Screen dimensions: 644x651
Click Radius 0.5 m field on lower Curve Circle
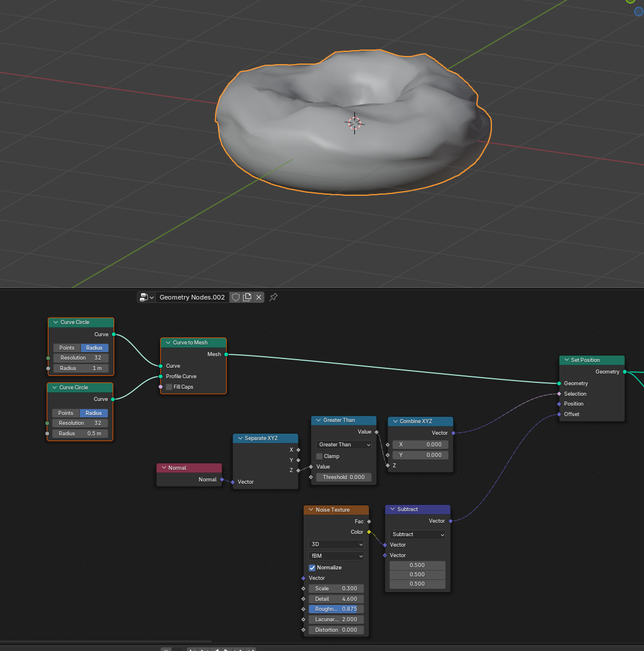tap(80, 434)
